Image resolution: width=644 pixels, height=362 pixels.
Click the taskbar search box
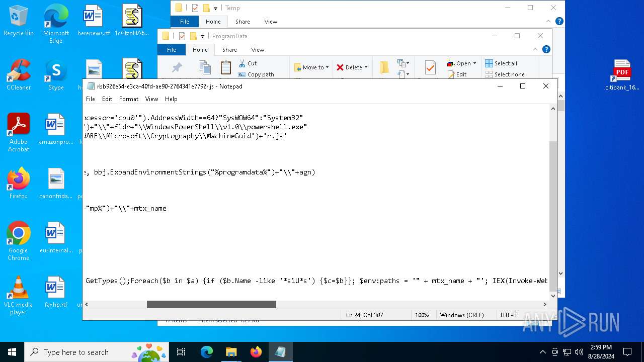coord(97,352)
